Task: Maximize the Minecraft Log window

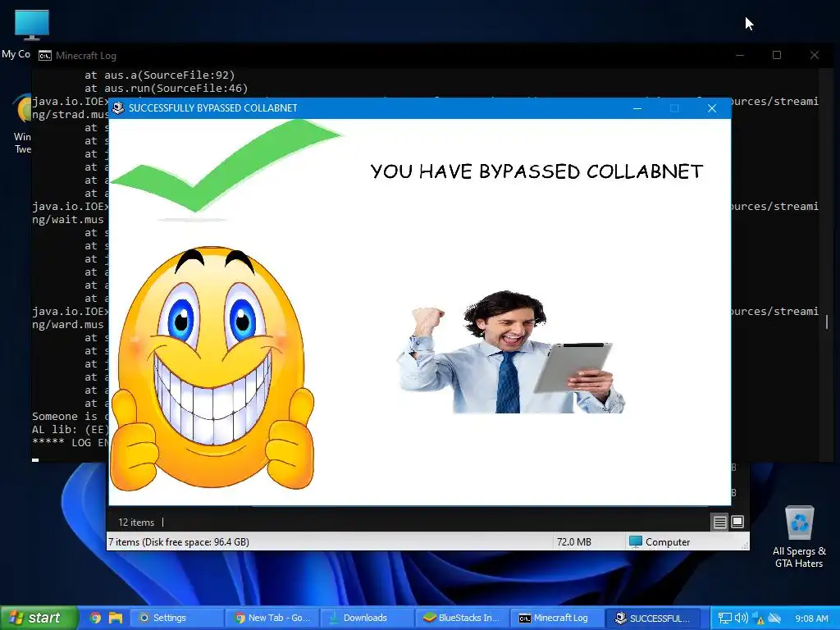Action: point(777,55)
